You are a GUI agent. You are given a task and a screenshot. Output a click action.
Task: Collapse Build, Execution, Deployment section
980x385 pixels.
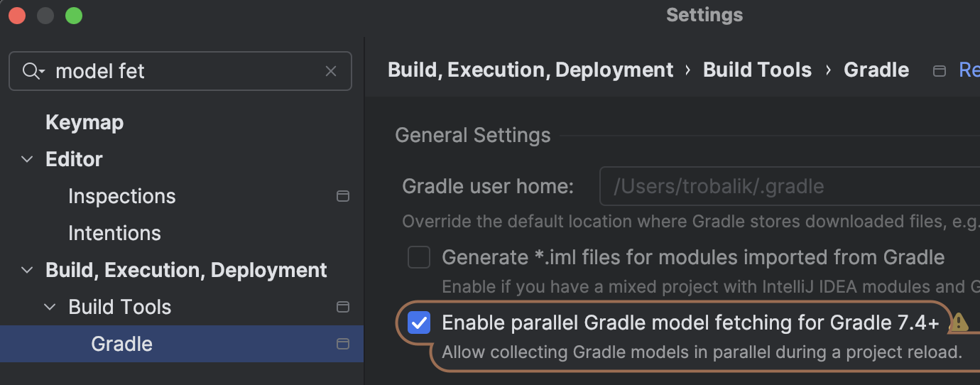27,270
